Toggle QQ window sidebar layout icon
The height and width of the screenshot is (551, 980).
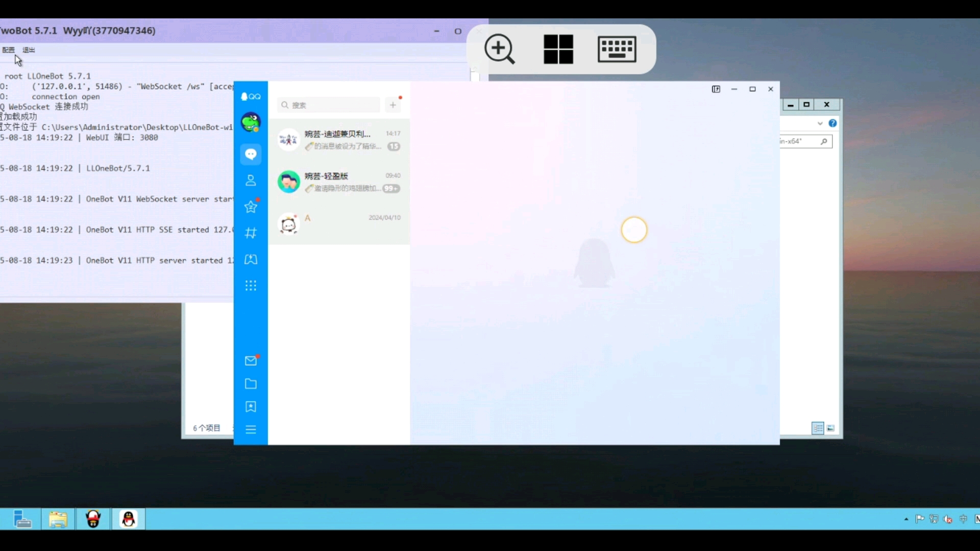(x=716, y=89)
